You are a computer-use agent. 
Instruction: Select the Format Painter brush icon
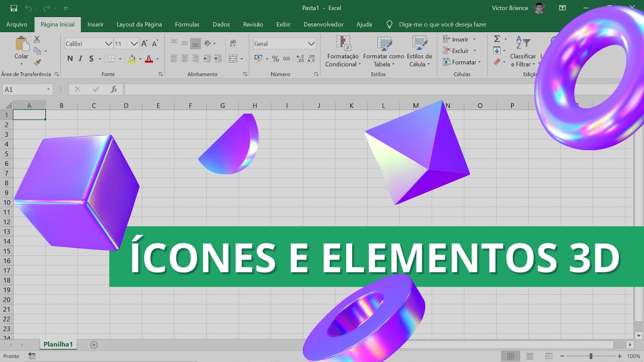[x=37, y=62]
